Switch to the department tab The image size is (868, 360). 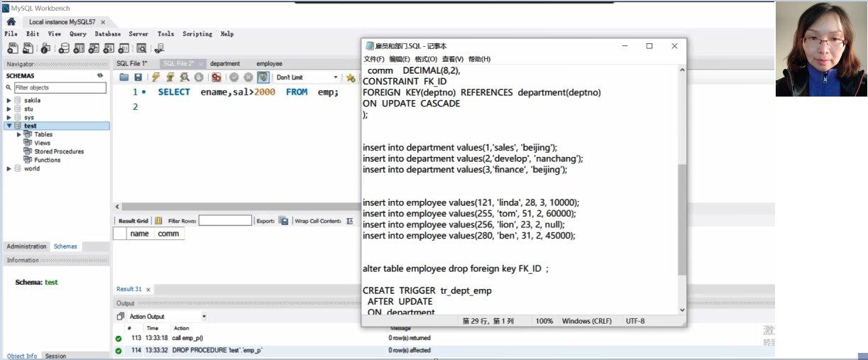pyautogui.click(x=224, y=64)
